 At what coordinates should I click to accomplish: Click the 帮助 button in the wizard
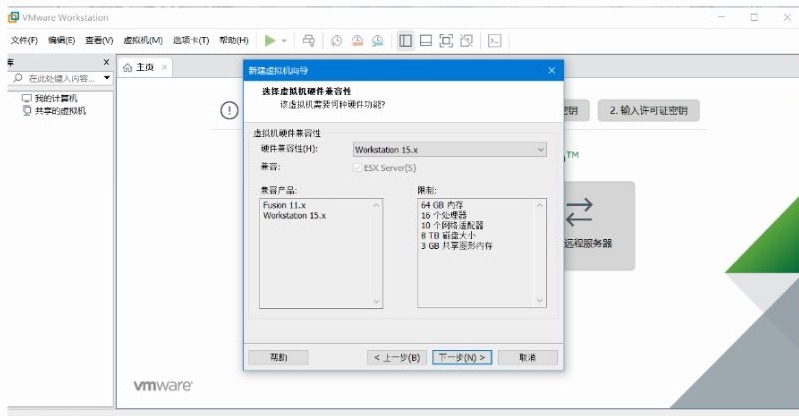pyautogui.click(x=278, y=357)
